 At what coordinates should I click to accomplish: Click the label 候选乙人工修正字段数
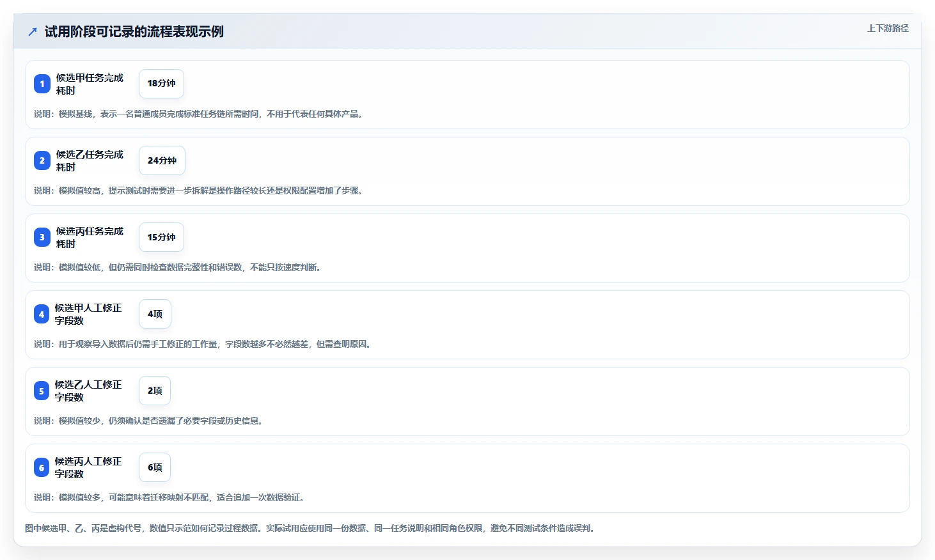coord(88,391)
